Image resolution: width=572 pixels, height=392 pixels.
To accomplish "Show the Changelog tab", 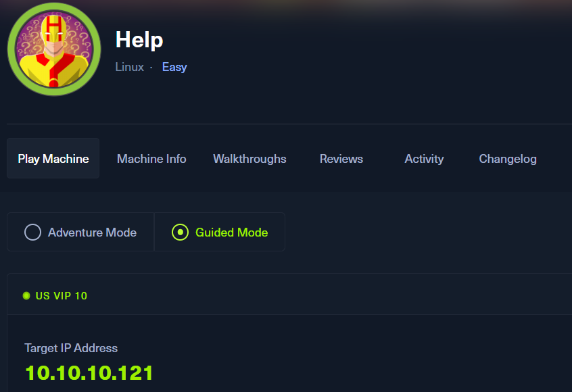I will (508, 159).
